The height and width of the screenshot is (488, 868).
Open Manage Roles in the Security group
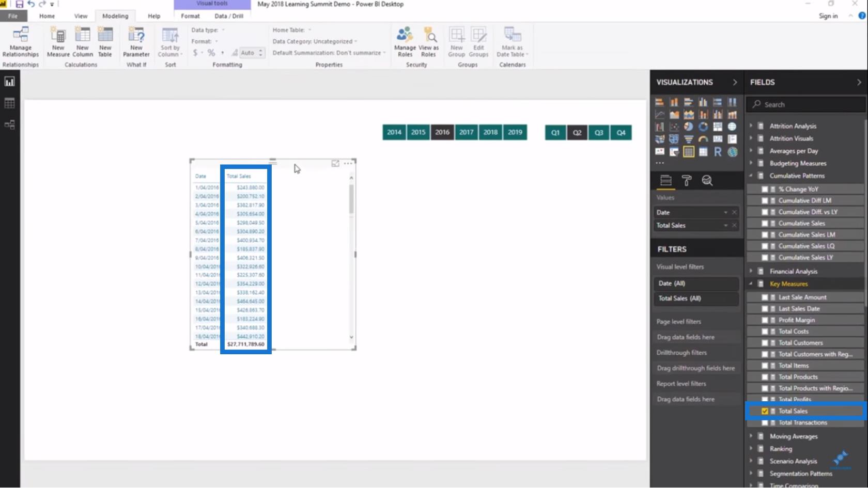pyautogui.click(x=405, y=42)
